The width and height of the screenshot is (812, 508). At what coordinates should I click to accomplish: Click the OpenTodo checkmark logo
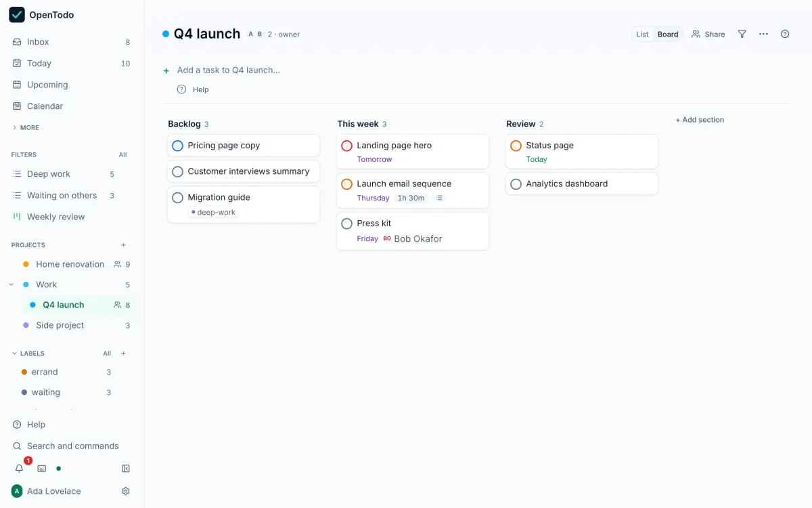point(17,15)
